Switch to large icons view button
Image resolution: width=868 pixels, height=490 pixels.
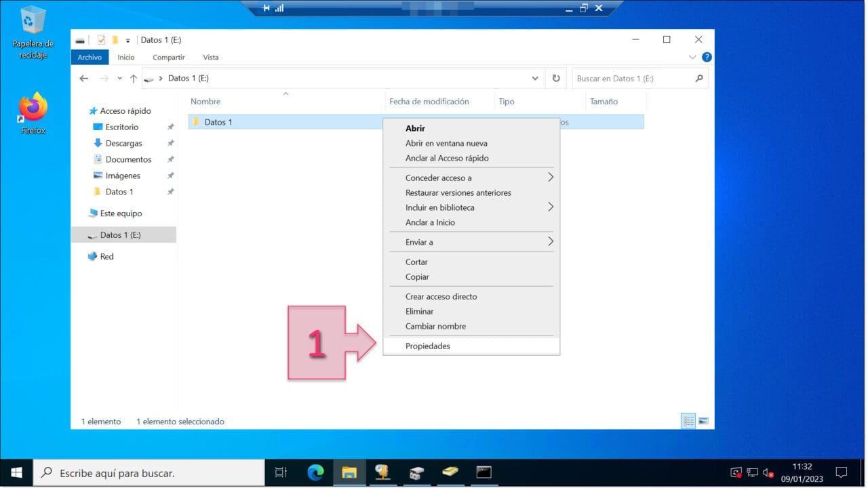(703, 422)
